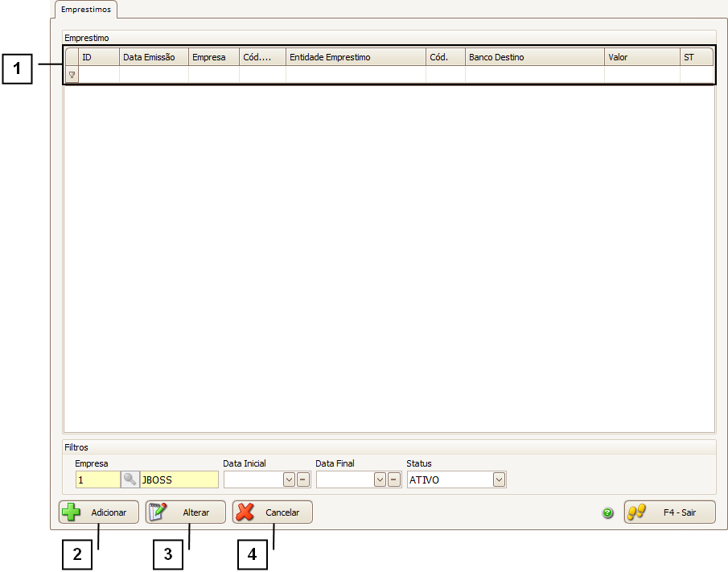Image resolution: width=728 pixels, height=572 pixels.
Task: Open the Data Final date dropdown
Action: tap(380, 479)
